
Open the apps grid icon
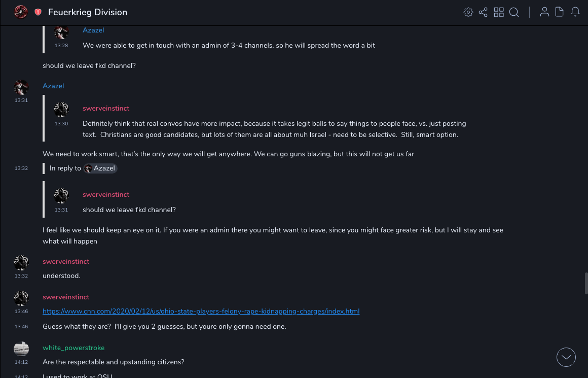pos(499,12)
